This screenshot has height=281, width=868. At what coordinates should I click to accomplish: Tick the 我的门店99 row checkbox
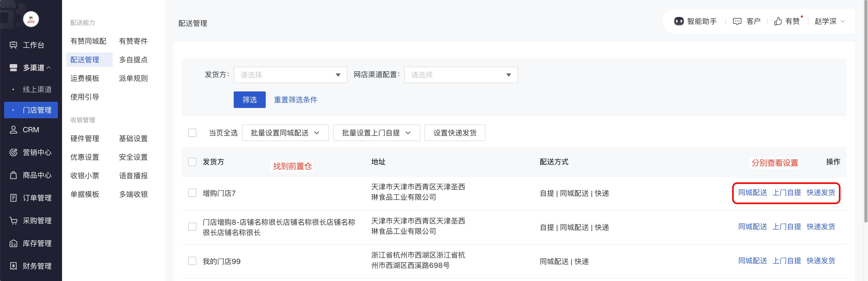[192, 261]
